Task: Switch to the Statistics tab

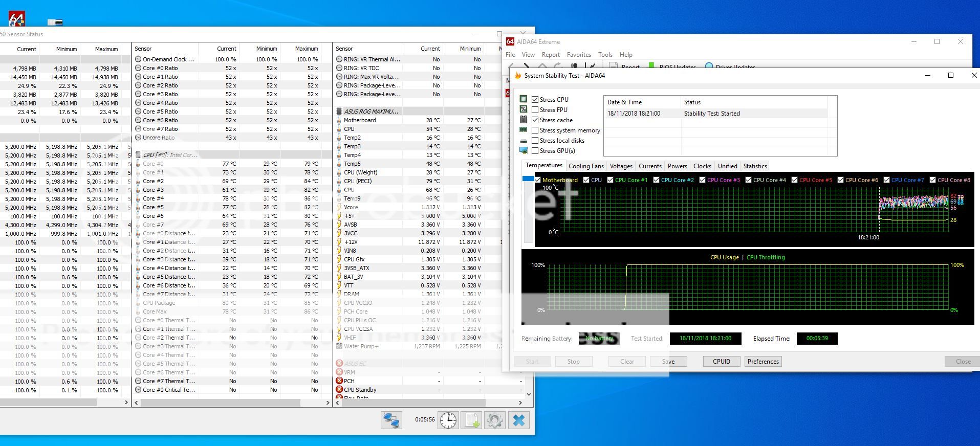Action: (x=755, y=166)
